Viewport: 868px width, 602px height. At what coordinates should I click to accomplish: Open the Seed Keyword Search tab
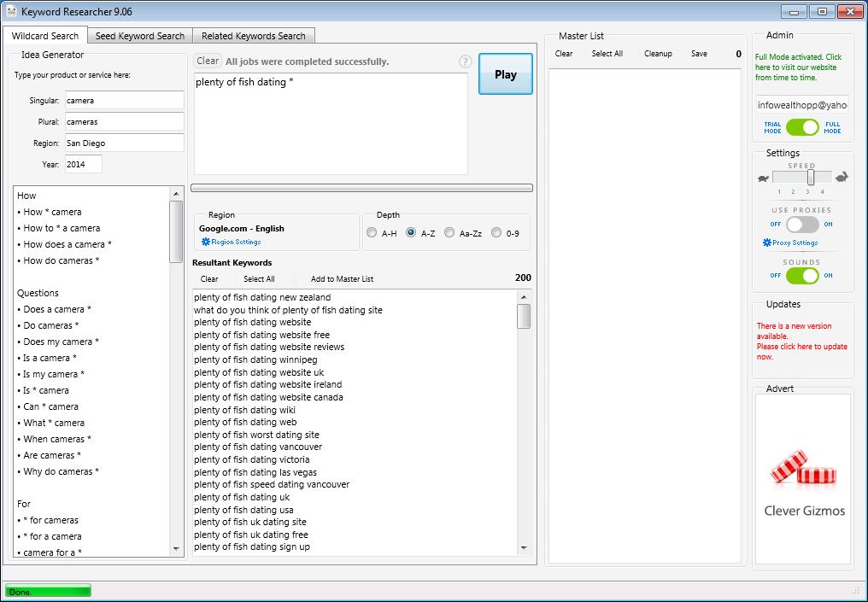pyautogui.click(x=140, y=36)
